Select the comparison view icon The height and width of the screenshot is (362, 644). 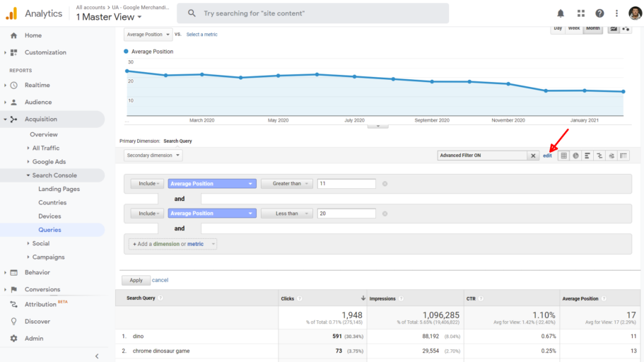point(599,156)
